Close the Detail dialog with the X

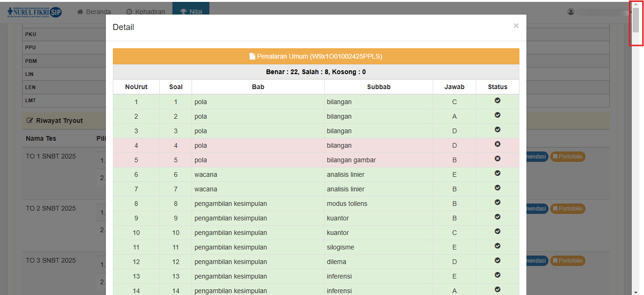[x=516, y=26]
